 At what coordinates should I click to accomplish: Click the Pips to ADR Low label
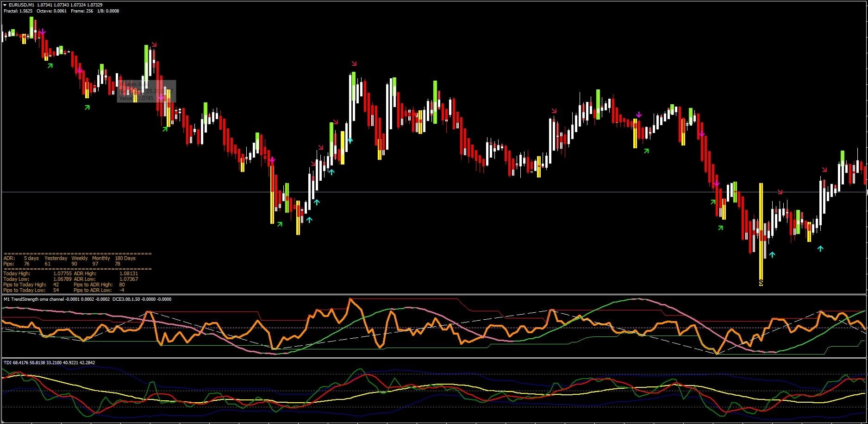click(92, 290)
